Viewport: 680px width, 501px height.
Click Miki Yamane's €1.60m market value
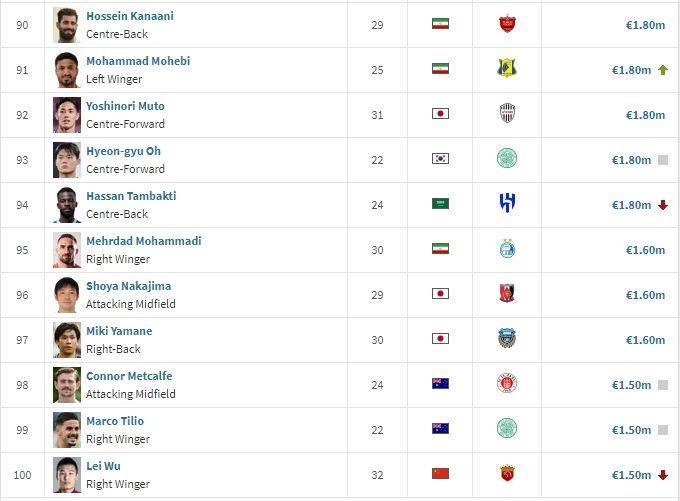pos(645,340)
